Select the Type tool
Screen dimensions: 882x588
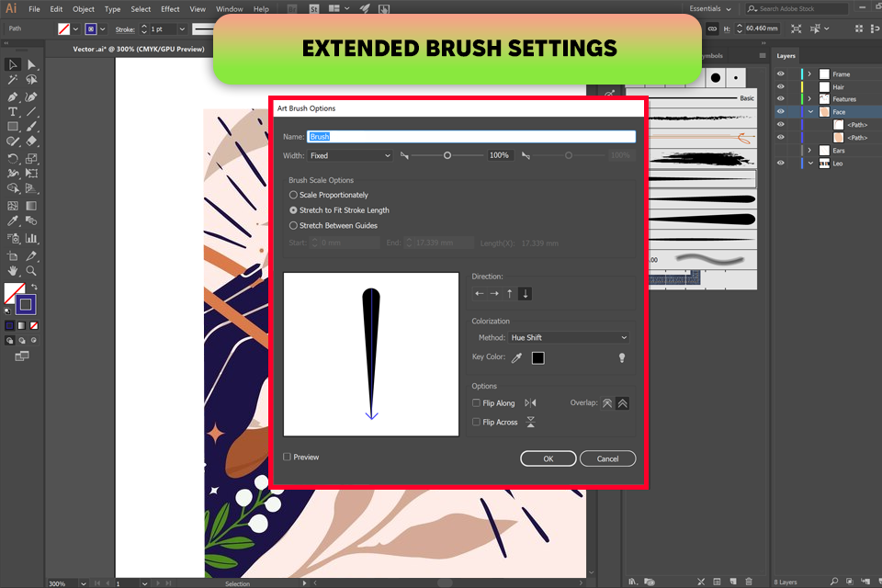(12, 112)
